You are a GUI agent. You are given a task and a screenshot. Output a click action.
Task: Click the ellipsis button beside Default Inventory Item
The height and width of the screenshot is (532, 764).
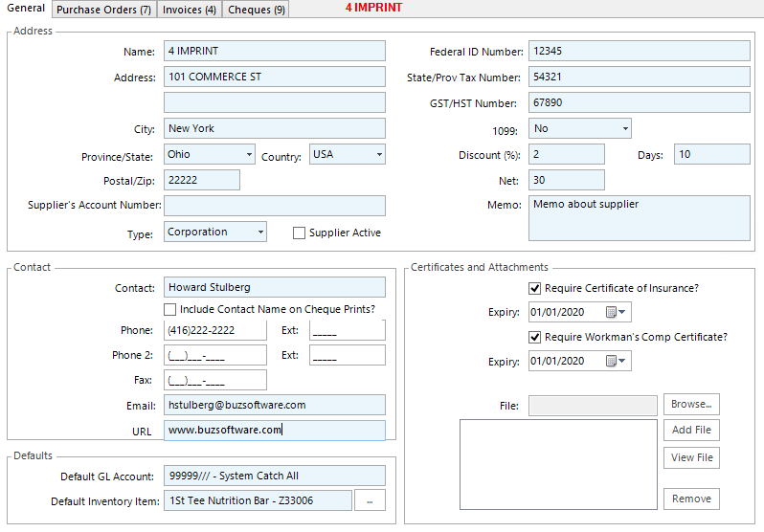click(369, 500)
